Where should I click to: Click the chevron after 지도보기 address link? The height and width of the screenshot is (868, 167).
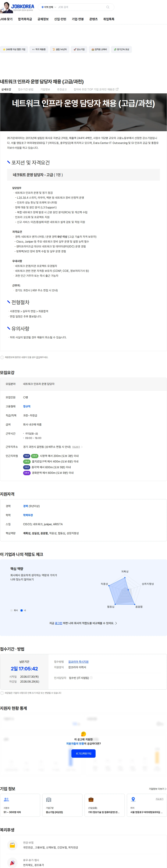[82, 447]
